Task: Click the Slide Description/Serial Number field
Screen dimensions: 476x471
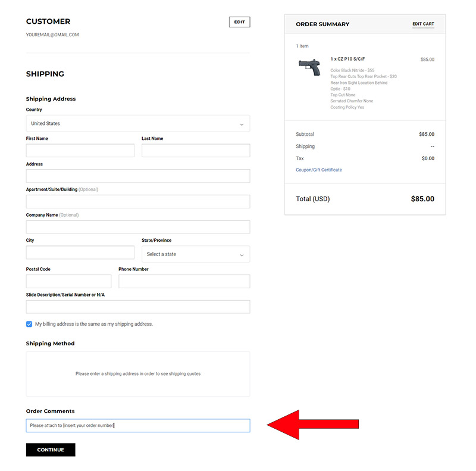Action: [x=137, y=307]
